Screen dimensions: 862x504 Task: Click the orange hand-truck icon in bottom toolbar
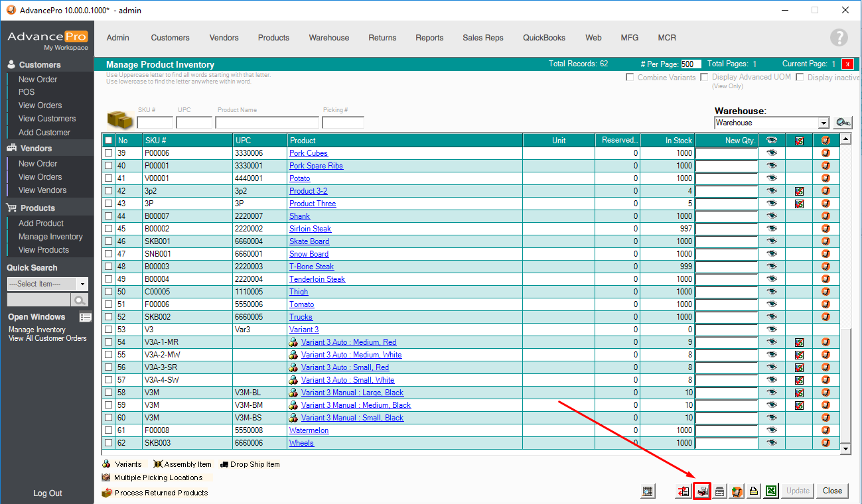[737, 491]
